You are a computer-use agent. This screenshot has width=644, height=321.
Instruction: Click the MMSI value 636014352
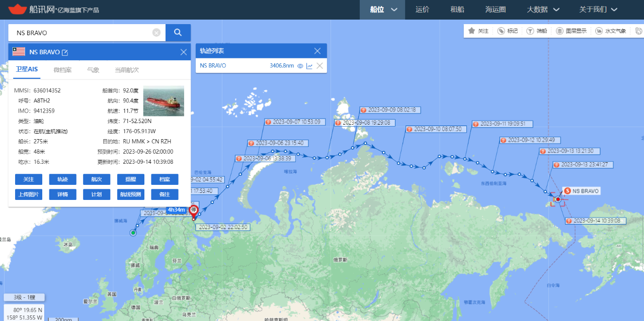click(x=47, y=91)
